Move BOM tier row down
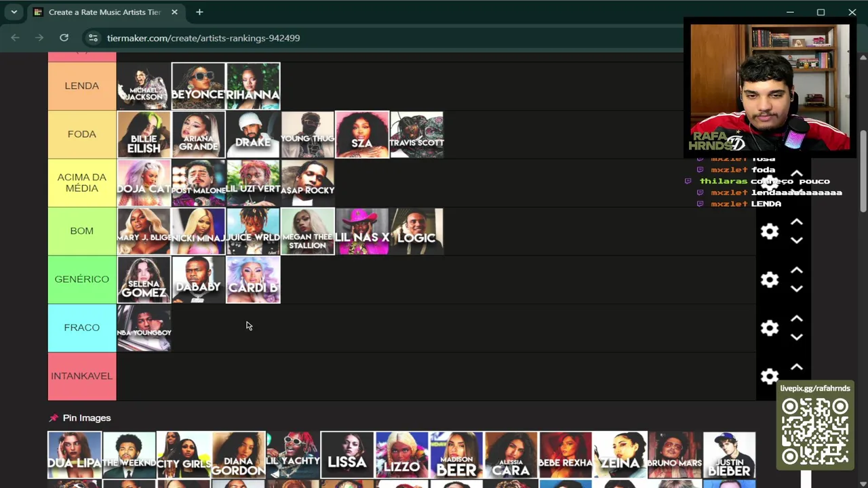This screenshot has height=488, width=868. pyautogui.click(x=797, y=240)
